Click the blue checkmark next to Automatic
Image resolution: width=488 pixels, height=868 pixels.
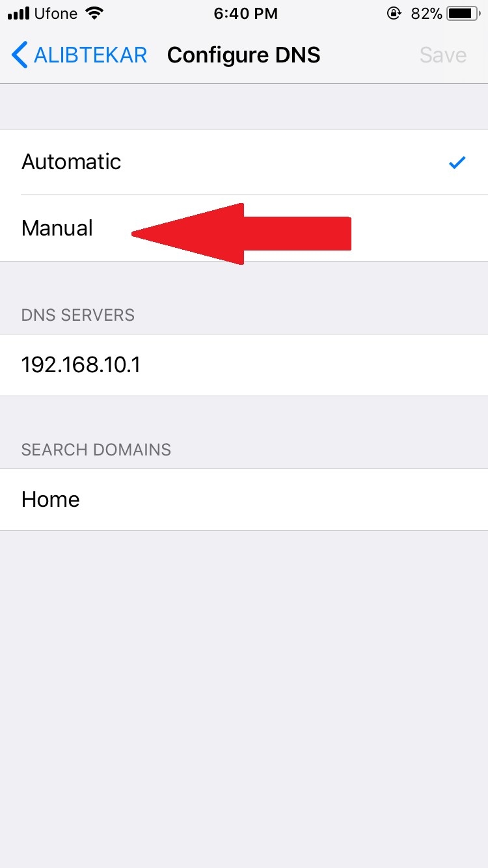[457, 162]
